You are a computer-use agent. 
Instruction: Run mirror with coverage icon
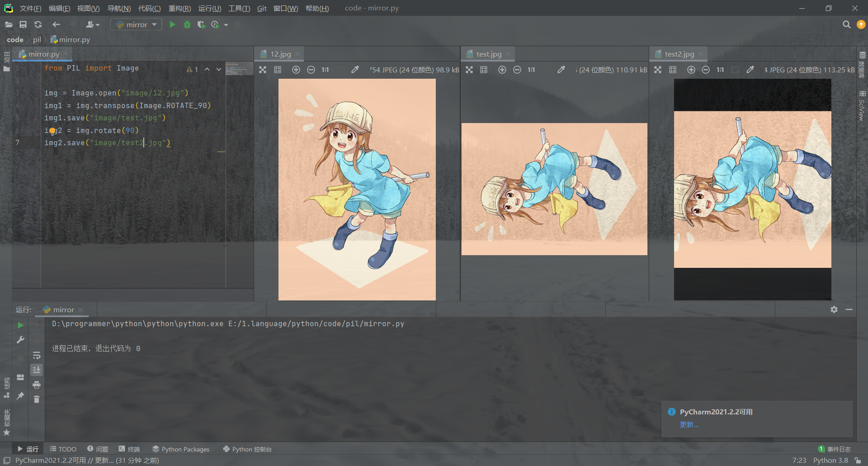pyautogui.click(x=201, y=25)
